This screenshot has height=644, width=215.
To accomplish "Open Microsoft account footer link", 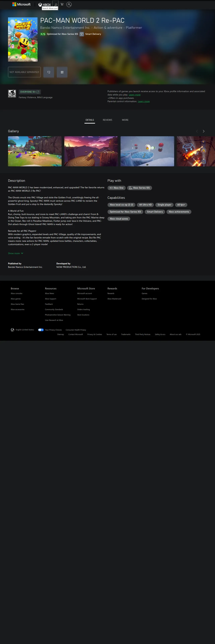I will pos(85,294).
